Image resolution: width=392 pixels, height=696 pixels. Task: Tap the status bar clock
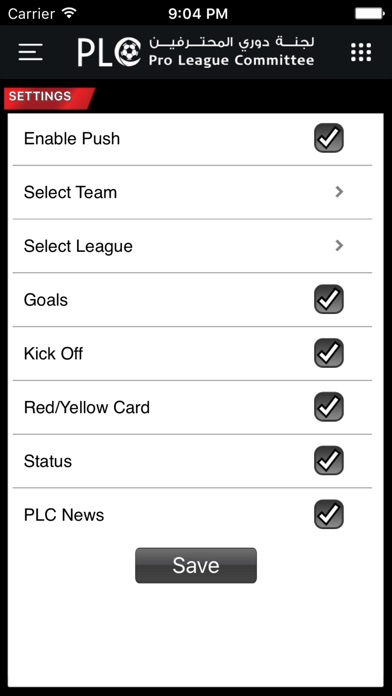(198, 14)
